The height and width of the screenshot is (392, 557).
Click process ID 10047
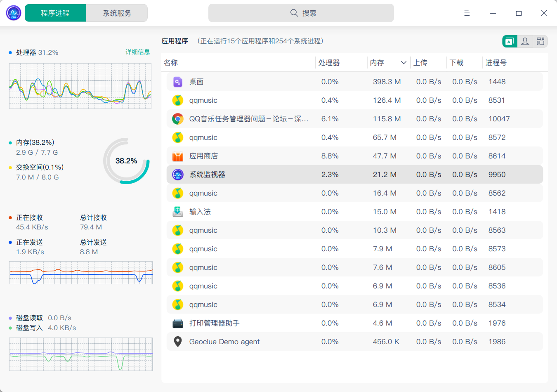pos(499,119)
